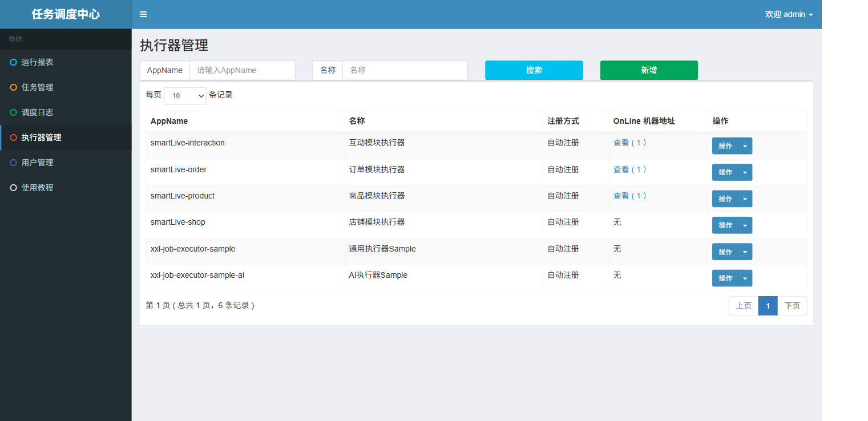This screenshot has height=421, width=868.
Task: Expand the 操作 dropdown arrow for xxl-job-executor-sample-ai
Action: point(745,278)
